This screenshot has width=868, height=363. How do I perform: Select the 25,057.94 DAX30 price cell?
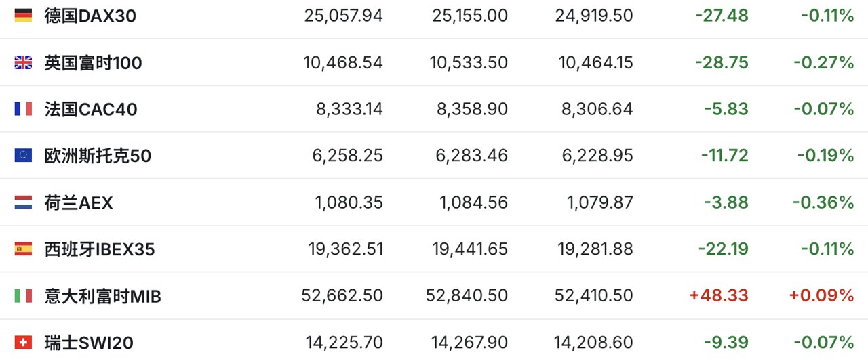pyautogui.click(x=343, y=16)
